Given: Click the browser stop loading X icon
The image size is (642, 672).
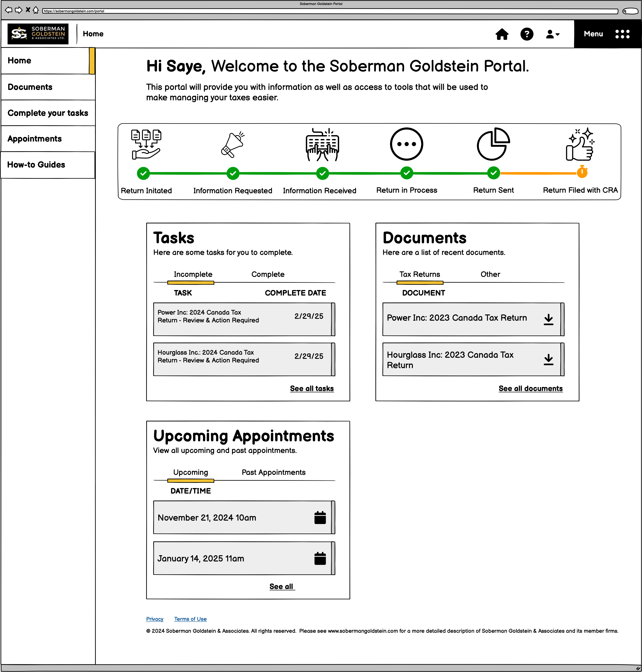Looking at the screenshot, I should (28, 10).
